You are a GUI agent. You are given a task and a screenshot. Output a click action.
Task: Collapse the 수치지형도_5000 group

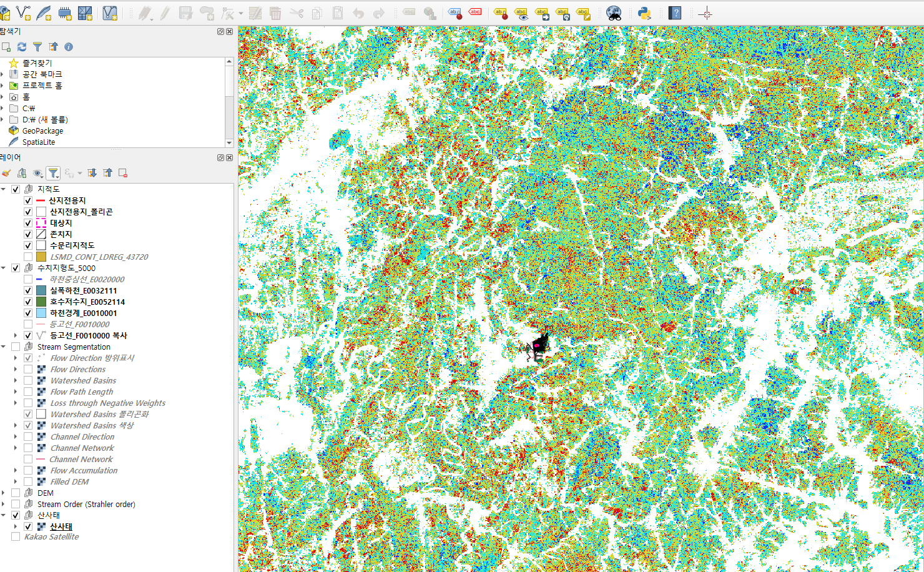(4, 268)
